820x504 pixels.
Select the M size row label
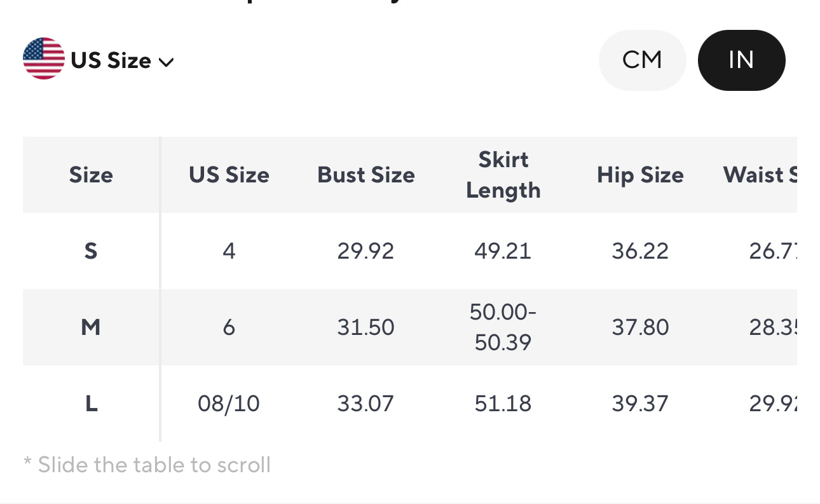click(x=91, y=327)
